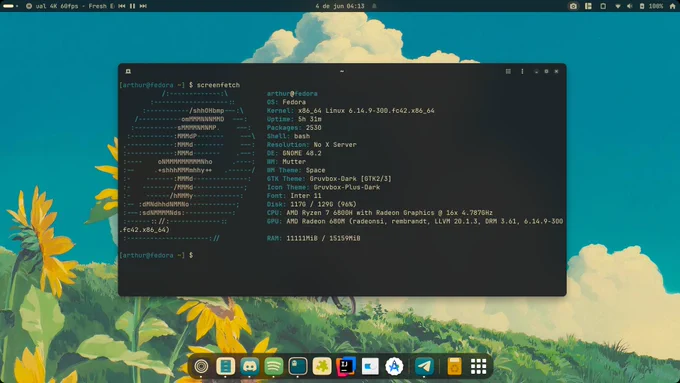Viewport: 680px width, 383px height.
Task: Click the clipboard indicator in top bar
Action: coord(603,6)
